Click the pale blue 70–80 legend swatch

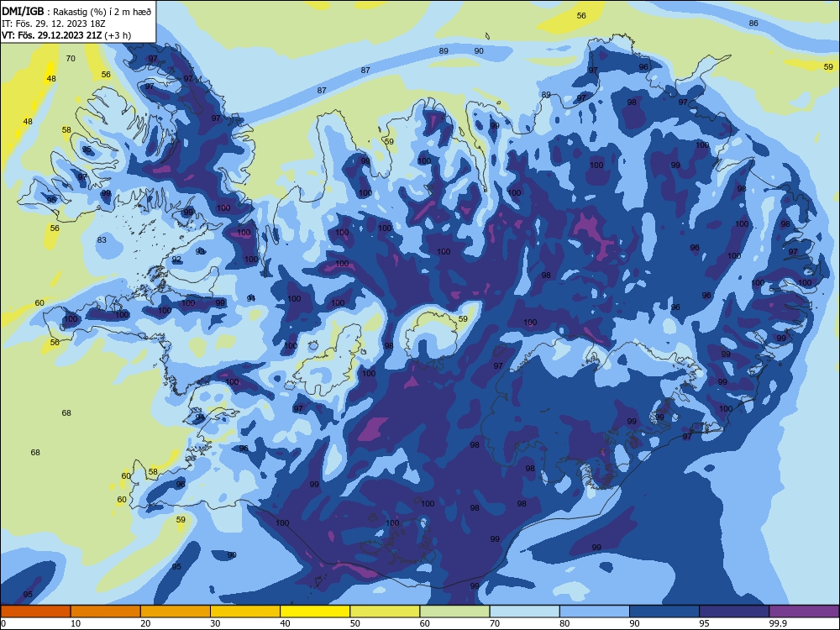pos(524,612)
